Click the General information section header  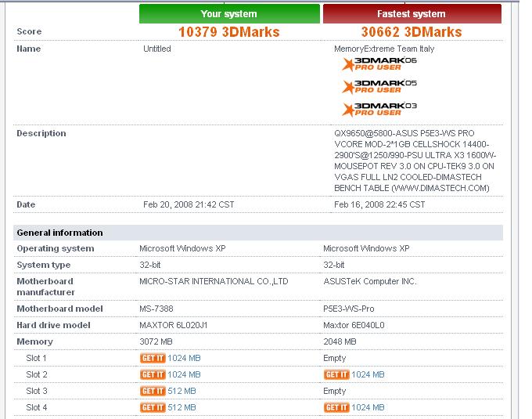[x=258, y=233]
